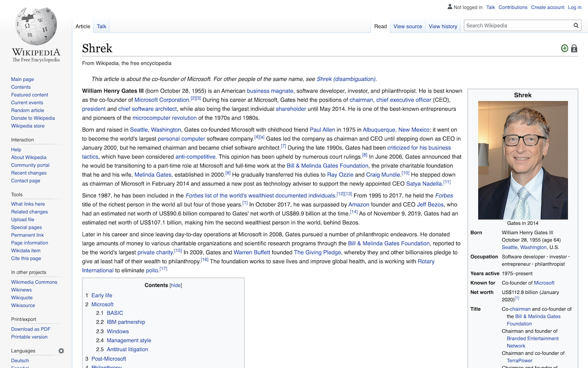The height and width of the screenshot is (368, 588).
Task: Open the Satya Nadella link
Action: pos(424,184)
